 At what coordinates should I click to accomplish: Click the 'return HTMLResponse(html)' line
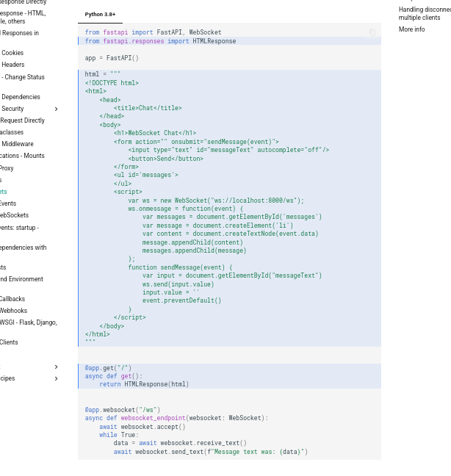tap(144, 384)
